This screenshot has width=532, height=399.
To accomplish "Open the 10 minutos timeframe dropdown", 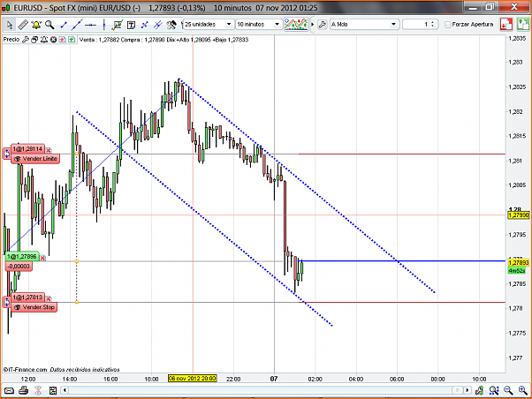I will tap(259, 25).
